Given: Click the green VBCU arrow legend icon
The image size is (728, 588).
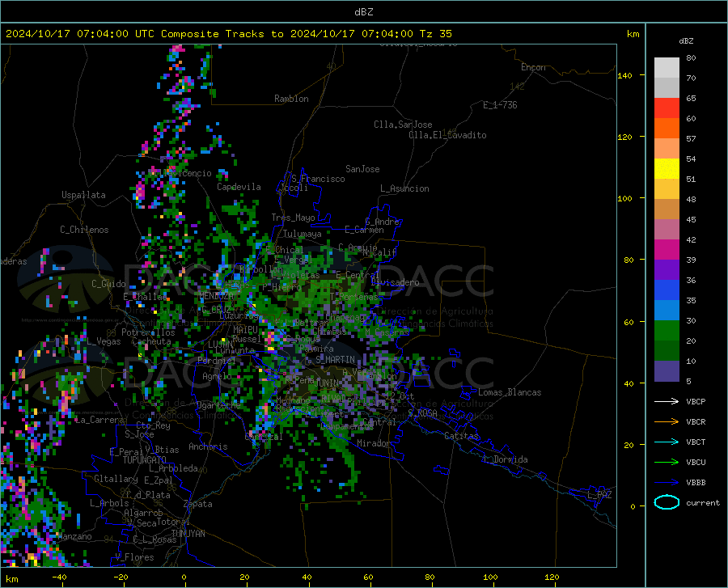Looking at the screenshot, I should (667, 463).
